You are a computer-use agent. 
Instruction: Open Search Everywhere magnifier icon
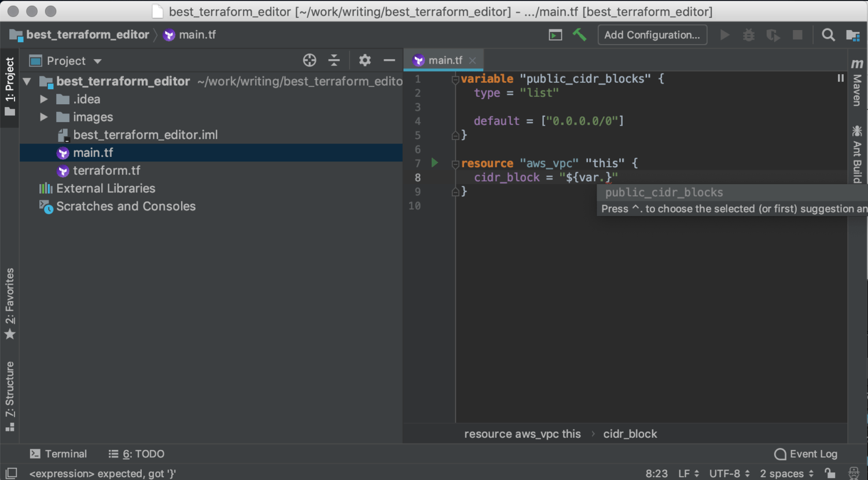coord(828,35)
